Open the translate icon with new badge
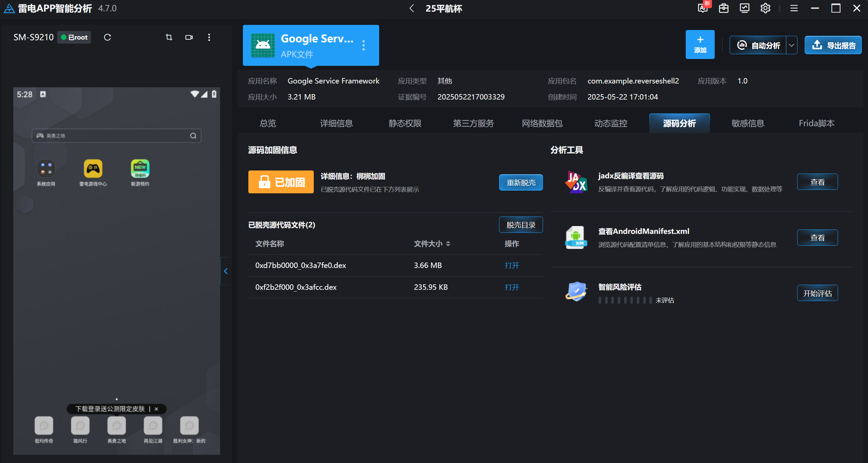Image resolution: width=868 pixels, height=463 pixels. [703, 8]
